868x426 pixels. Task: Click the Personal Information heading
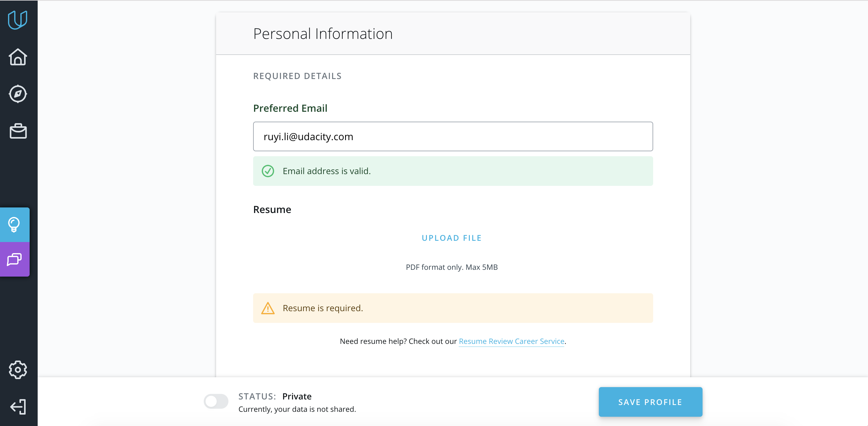(323, 34)
